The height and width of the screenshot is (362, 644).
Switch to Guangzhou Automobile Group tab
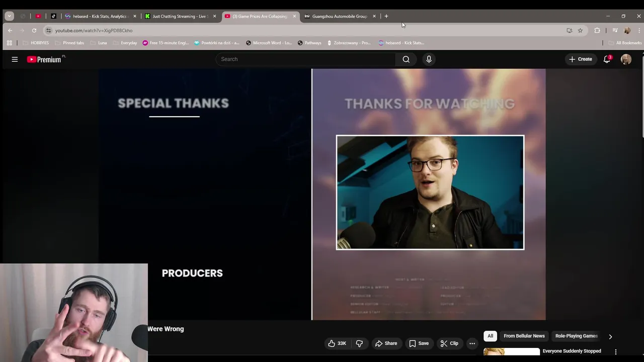340,16
